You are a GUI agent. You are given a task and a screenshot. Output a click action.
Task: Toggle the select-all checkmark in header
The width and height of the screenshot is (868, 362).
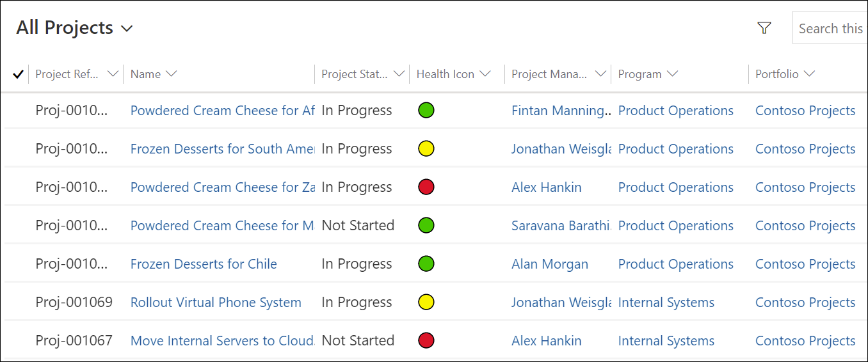point(18,74)
